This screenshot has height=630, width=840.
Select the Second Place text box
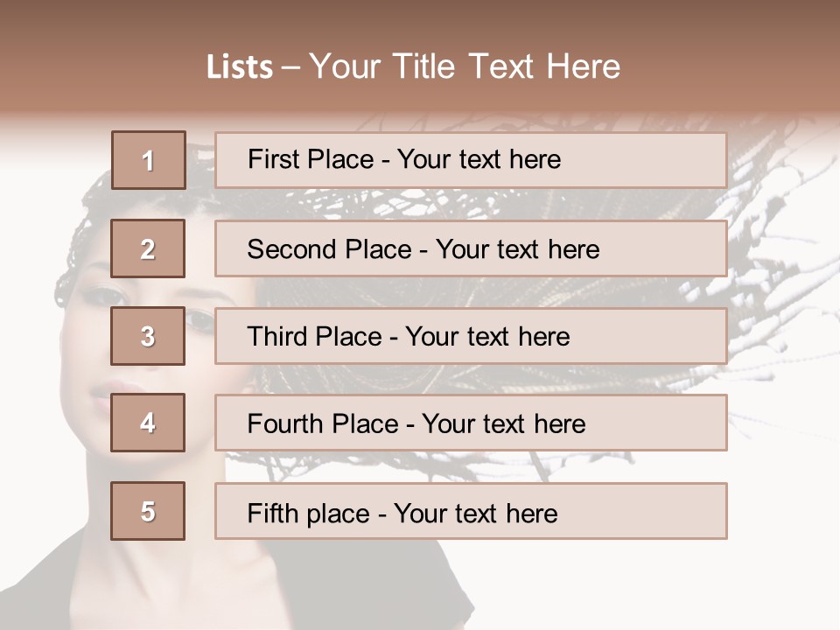pyautogui.click(x=471, y=249)
